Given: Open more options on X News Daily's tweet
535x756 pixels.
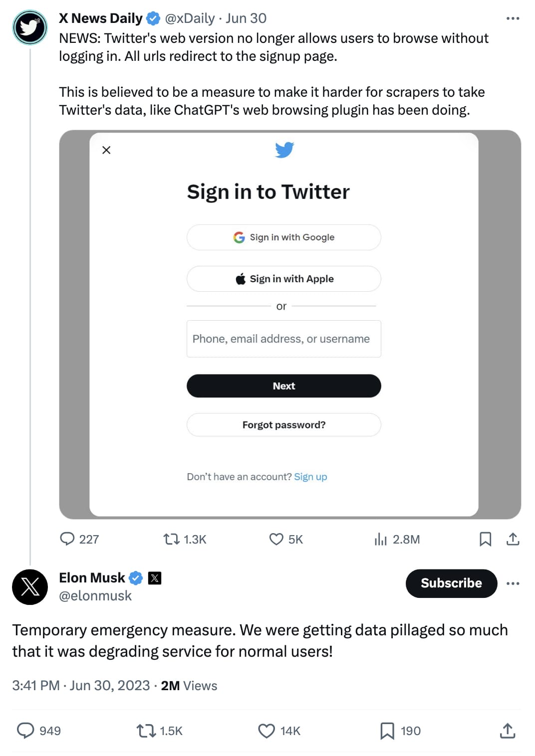Looking at the screenshot, I should click(513, 18).
